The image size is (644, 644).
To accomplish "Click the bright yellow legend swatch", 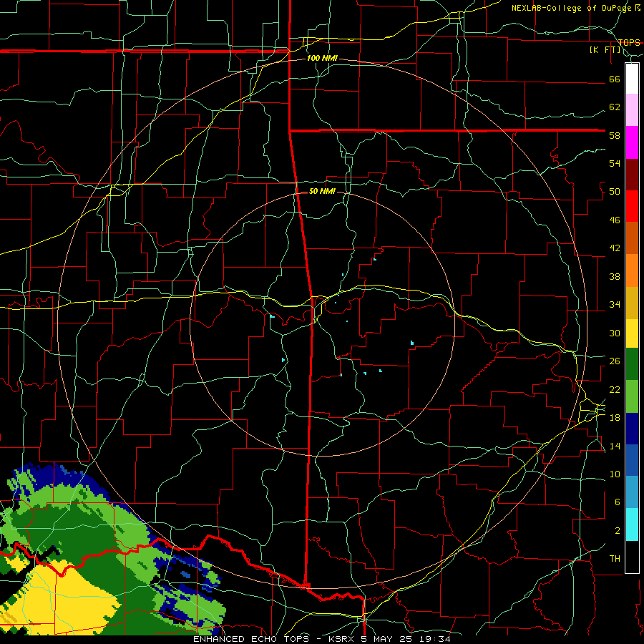I will coord(632,333).
